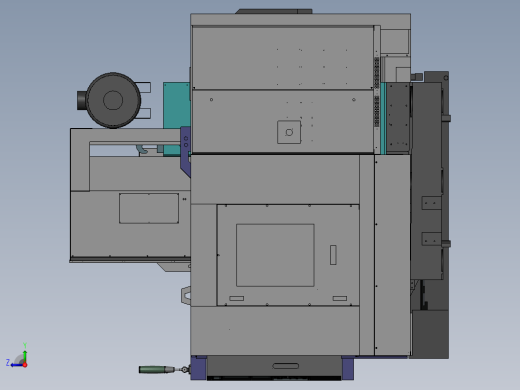Select the oval slot on bottom drawer
Screen dimensions: 520x390
click(286, 366)
